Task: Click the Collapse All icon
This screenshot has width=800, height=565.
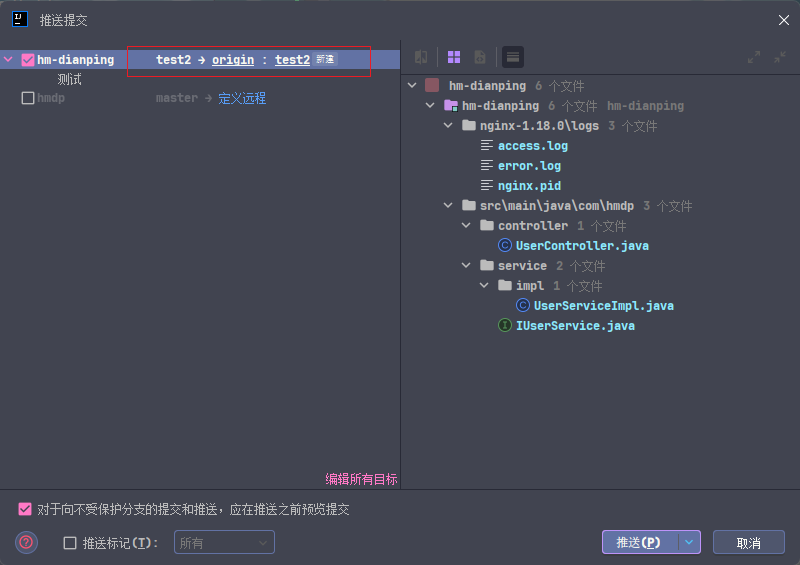Action: point(779,58)
